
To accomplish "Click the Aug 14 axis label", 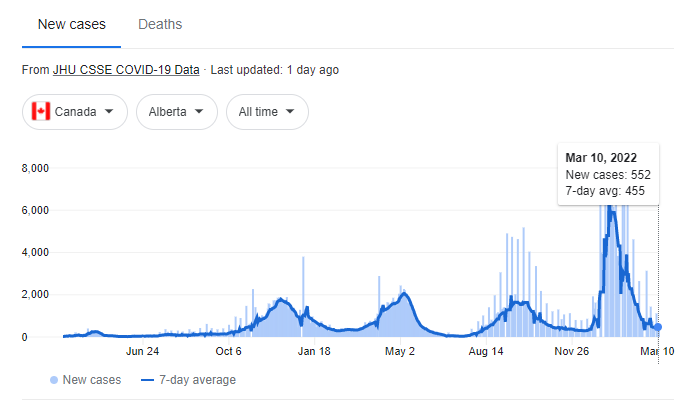I will point(485,351).
